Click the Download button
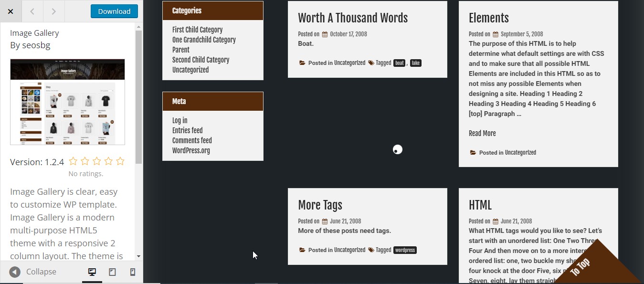 click(x=114, y=11)
